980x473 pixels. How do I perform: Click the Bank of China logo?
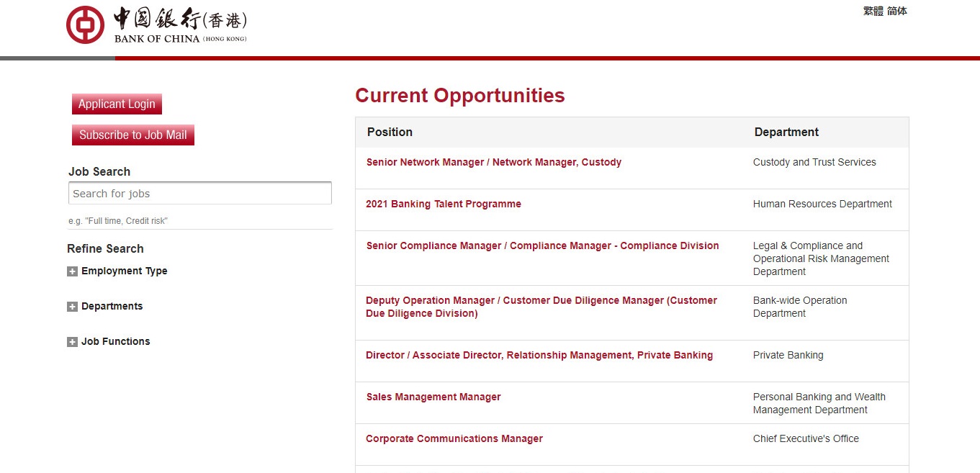pos(156,25)
